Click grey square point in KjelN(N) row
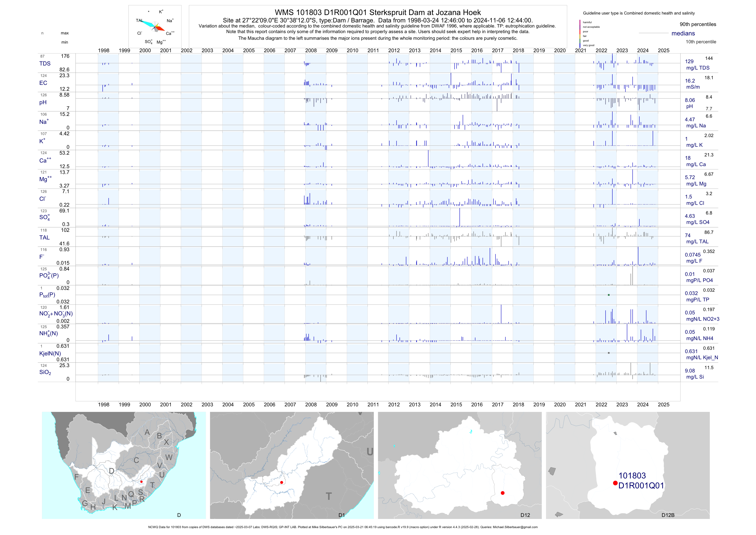Viewport: 756px width, 535px height. tap(609, 353)
